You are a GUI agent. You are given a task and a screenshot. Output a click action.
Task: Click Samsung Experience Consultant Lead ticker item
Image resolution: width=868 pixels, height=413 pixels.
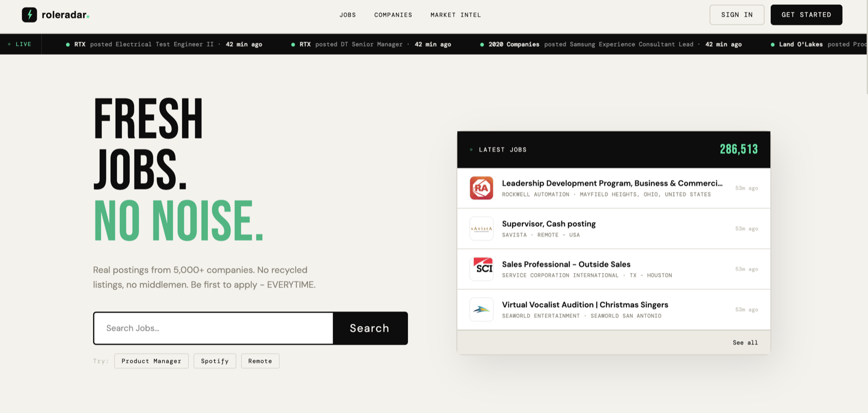[611, 44]
